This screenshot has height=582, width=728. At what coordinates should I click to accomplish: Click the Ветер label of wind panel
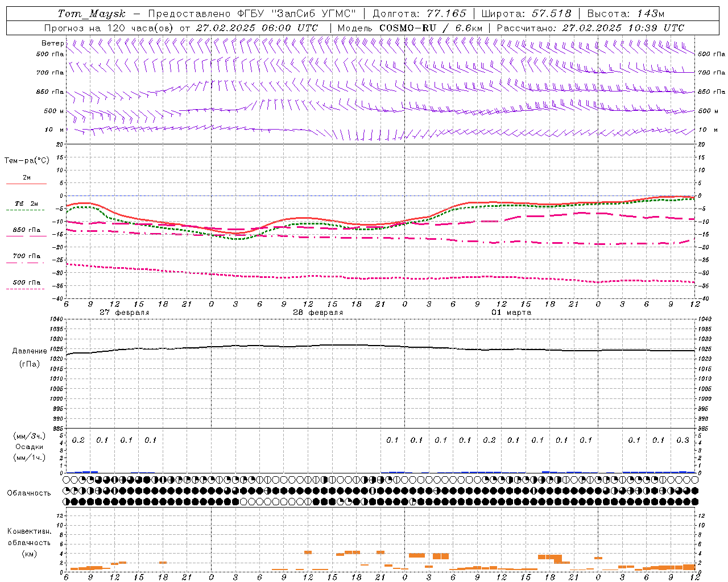tap(53, 43)
